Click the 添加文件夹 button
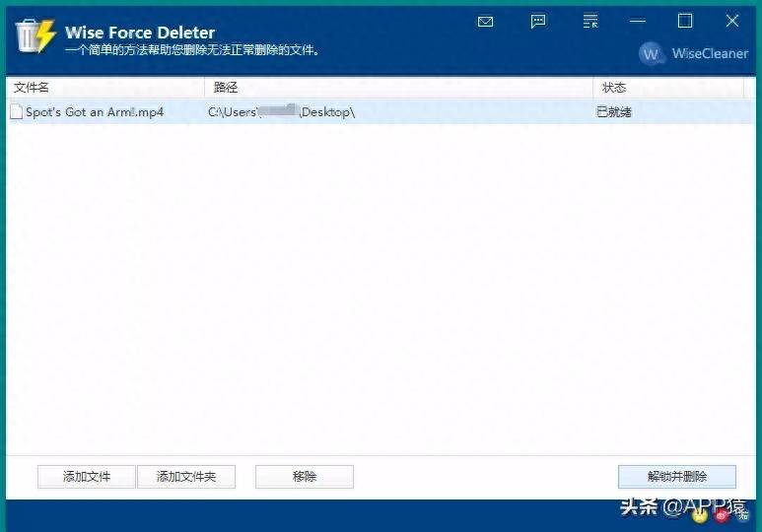The width and height of the screenshot is (762, 532). tap(186, 477)
